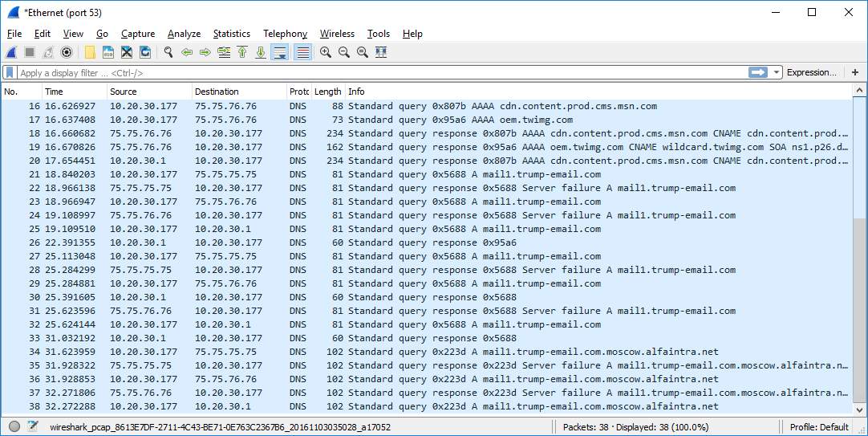Zoom out on the packet list text
868x436 pixels.
(x=344, y=53)
